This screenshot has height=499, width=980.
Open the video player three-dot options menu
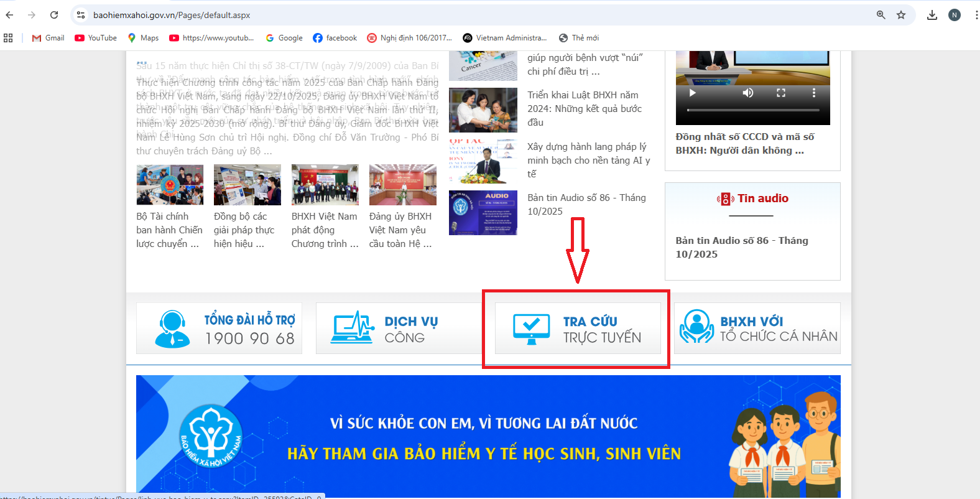[813, 93]
